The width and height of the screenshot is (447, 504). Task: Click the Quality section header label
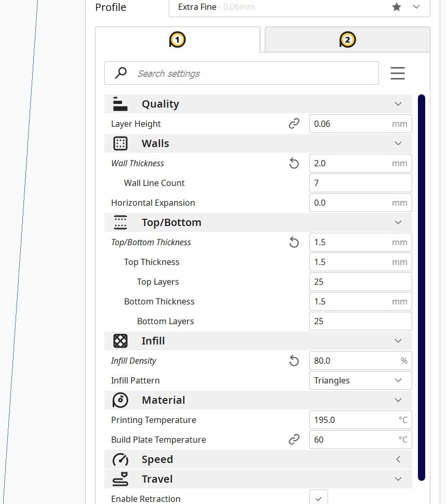[x=160, y=104]
